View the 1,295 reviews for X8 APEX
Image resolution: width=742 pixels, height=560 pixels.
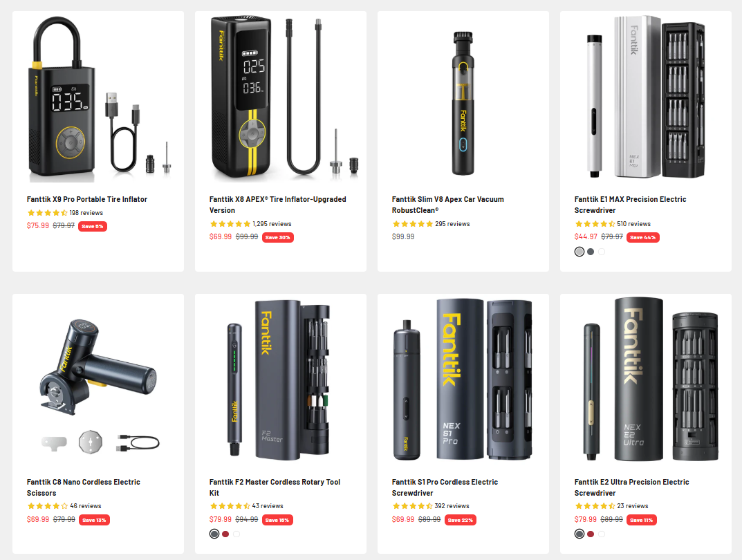coord(272,224)
